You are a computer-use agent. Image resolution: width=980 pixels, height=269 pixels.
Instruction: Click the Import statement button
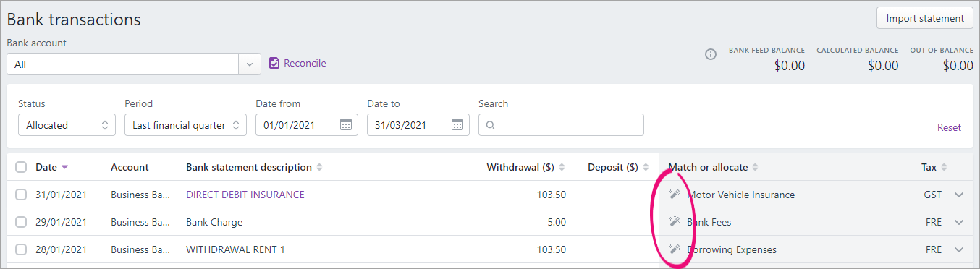pyautogui.click(x=925, y=18)
